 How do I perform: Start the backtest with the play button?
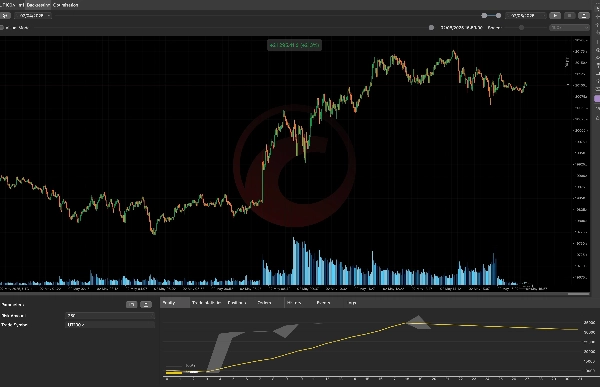point(555,16)
